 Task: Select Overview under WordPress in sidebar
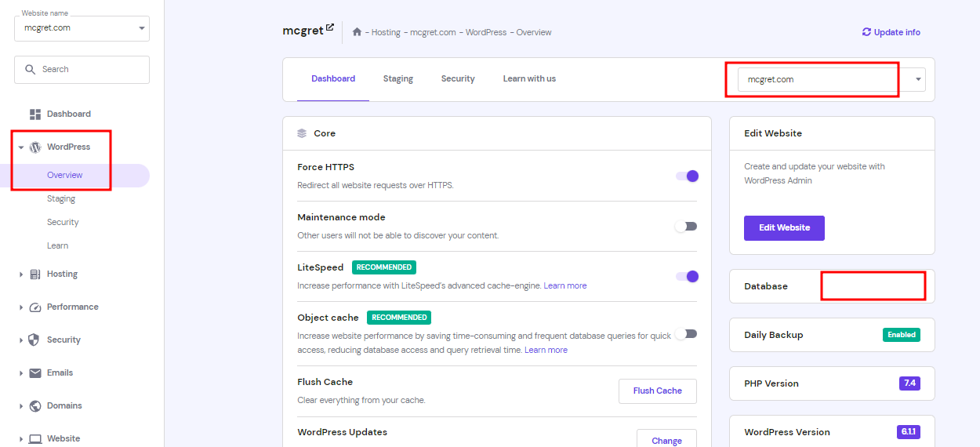(x=65, y=175)
